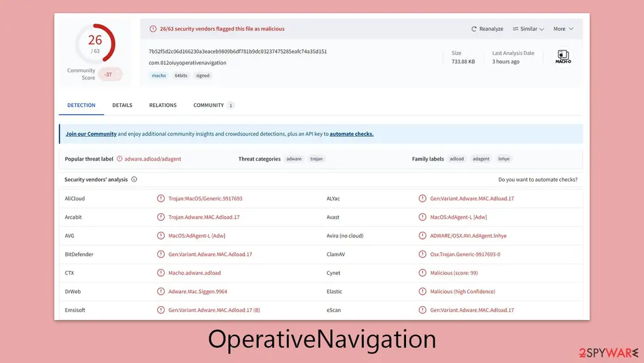Screen dimensions: 644x363
Task: Click the alert icon in ALYac row
Action: pyautogui.click(x=422, y=199)
